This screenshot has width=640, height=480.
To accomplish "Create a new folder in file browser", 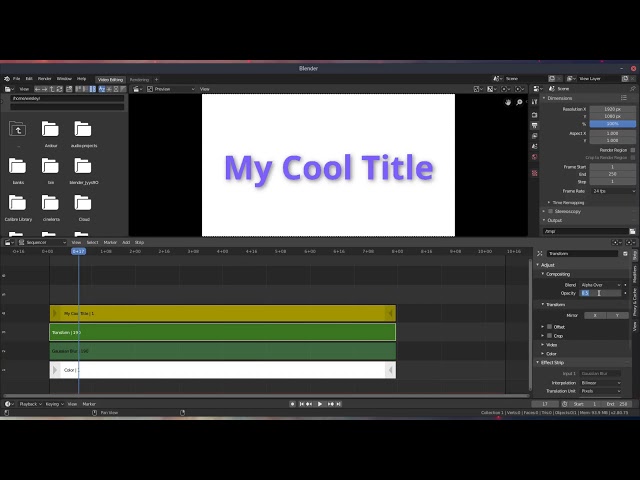I will (x=69, y=89).
